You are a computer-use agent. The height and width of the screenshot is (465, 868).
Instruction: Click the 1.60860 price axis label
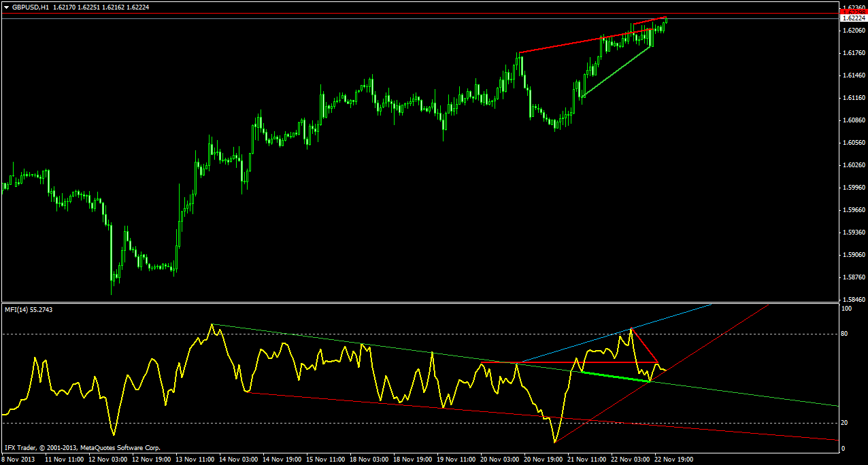coord(853,120)
